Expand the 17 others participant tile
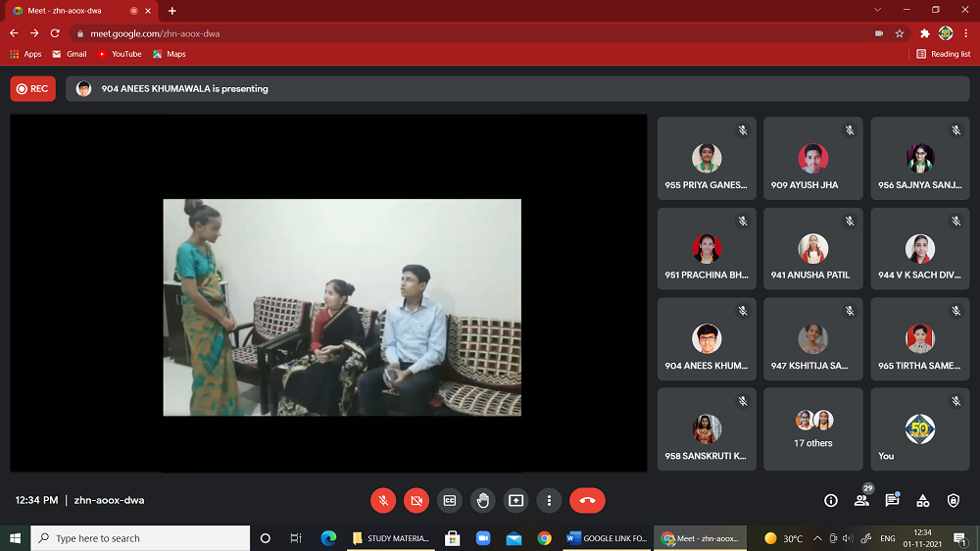The width and height of the screenshot is (980, 551). pos(813,429)
